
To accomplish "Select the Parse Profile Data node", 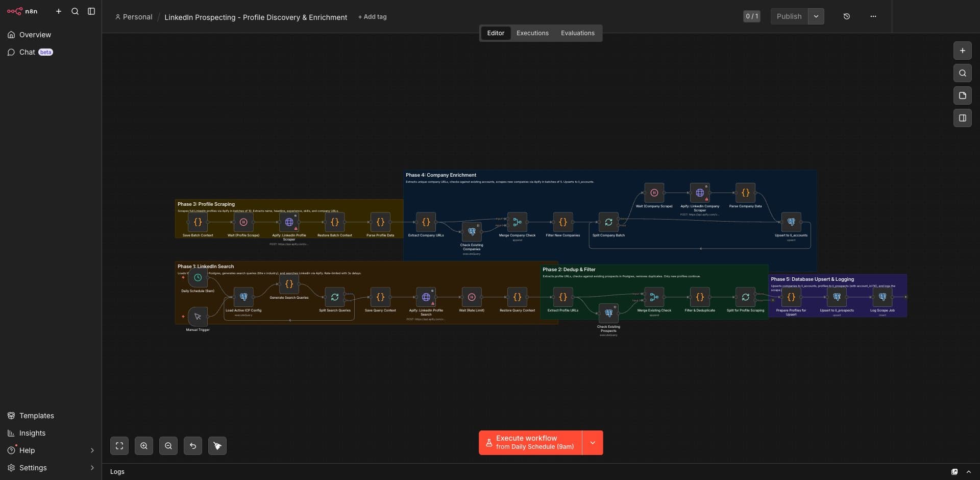I will (x=380, y=222).
